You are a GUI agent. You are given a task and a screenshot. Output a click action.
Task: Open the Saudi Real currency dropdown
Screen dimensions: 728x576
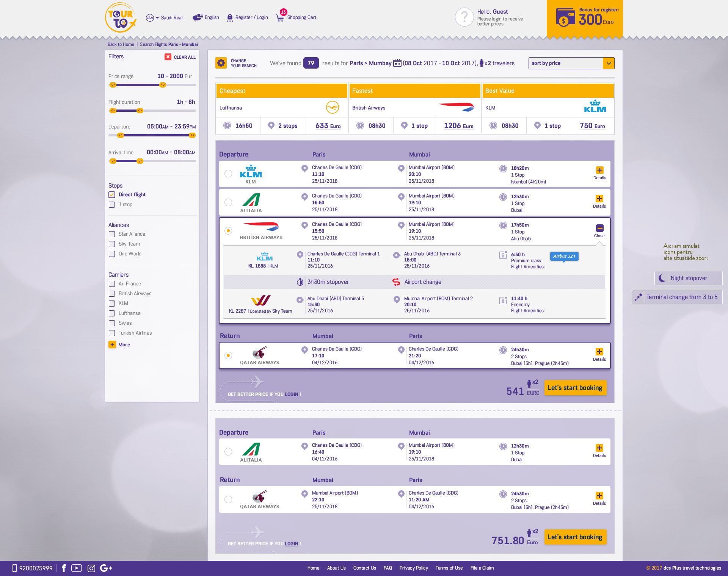pyautogui.click(x=164, y=17)
